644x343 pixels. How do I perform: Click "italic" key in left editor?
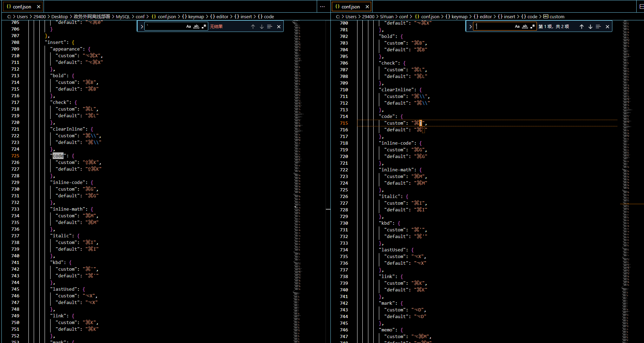click(x=61, y=236)
